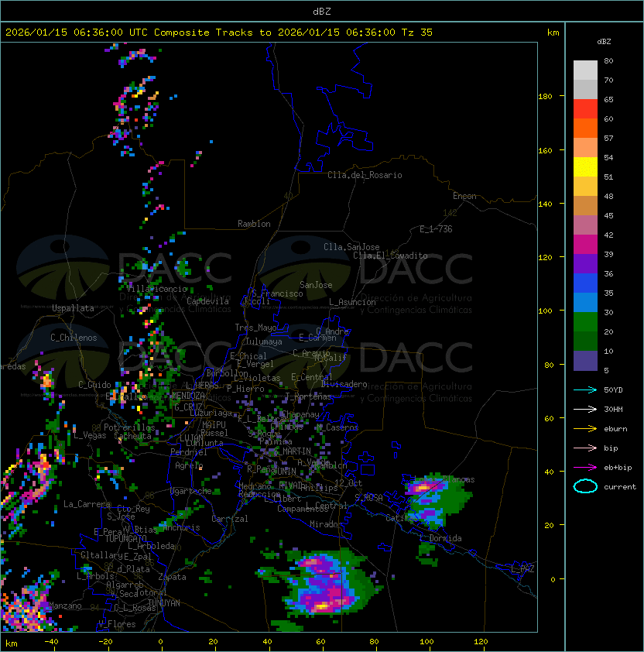Screen dimensions: 644x652
Task: Click the S_ROSA map label
Action: [x=368, y=498]
